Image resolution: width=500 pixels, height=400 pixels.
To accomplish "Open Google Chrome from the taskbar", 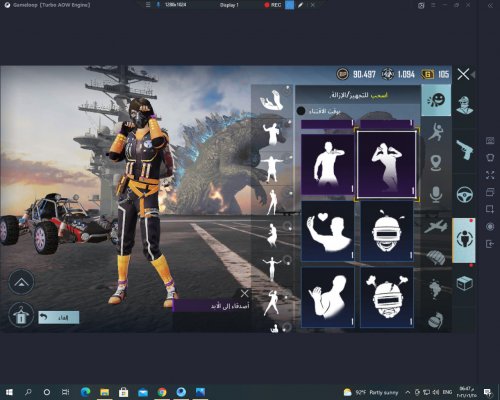I will click(162, 392).
